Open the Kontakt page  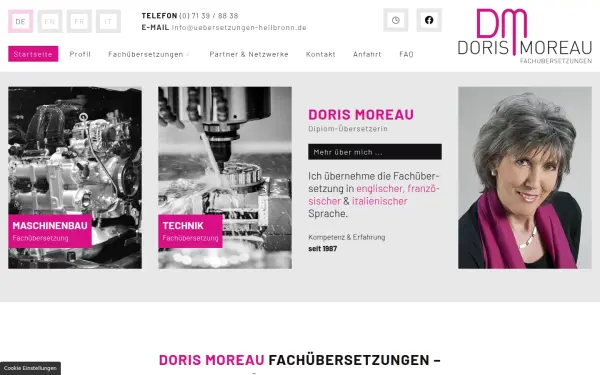click(x=321, y=54)
